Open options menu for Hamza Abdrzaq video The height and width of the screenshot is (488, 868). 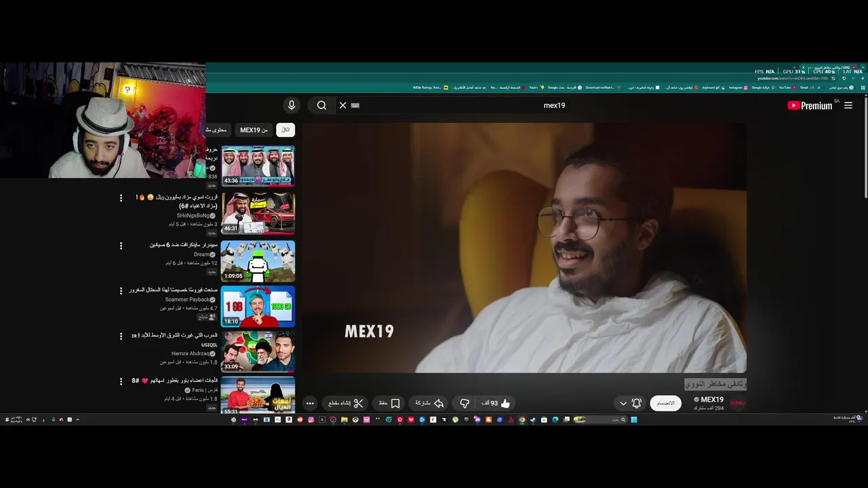pos(121,336)
